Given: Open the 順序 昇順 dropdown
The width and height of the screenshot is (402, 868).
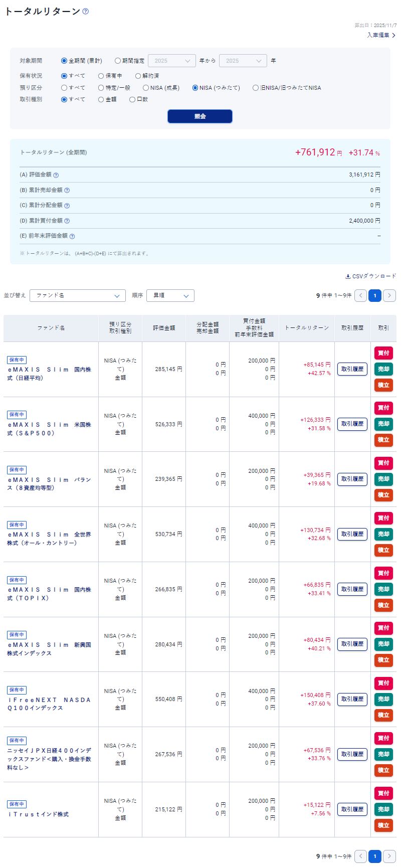Looking at the screenshot, I should [170, 296].
